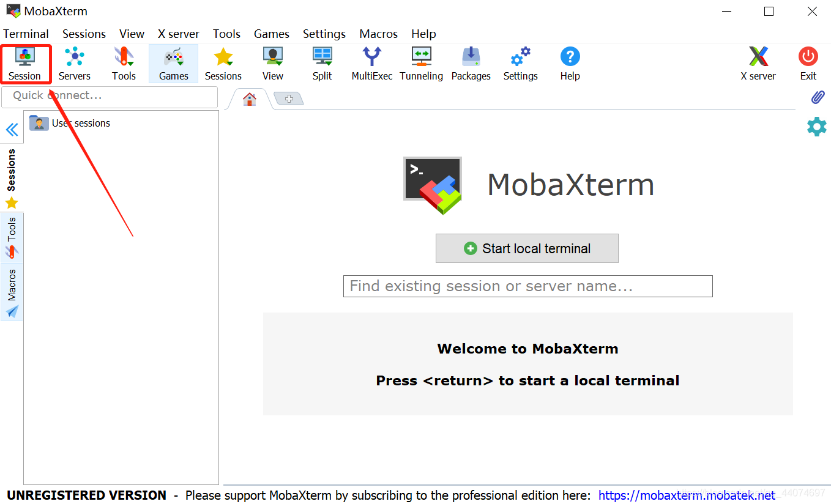The width and height of the screenshot is (831, 504).
Task: Open the Help menu in menu bar
Action: pyautogui.click(x=423, y=34)
